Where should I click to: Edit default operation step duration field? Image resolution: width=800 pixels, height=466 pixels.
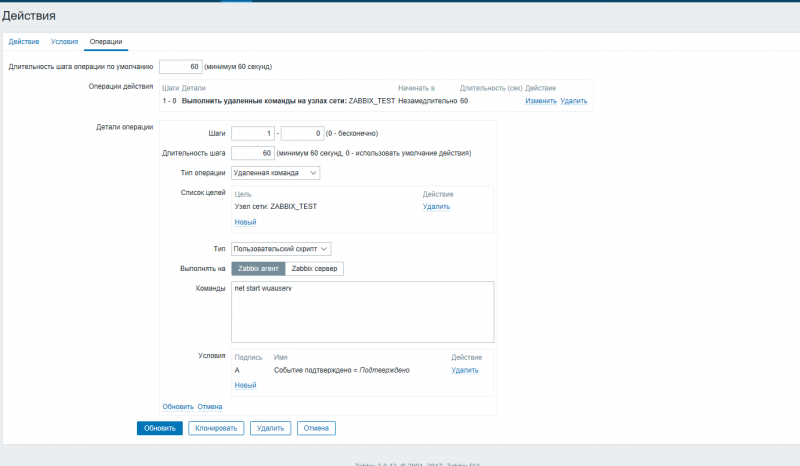181,67
